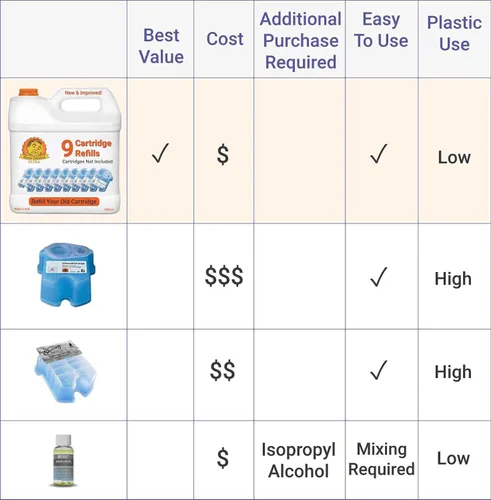Click the Mixing Required cell text
The height and width of the screenshot is (500, 491).
[x=382, y=459]
